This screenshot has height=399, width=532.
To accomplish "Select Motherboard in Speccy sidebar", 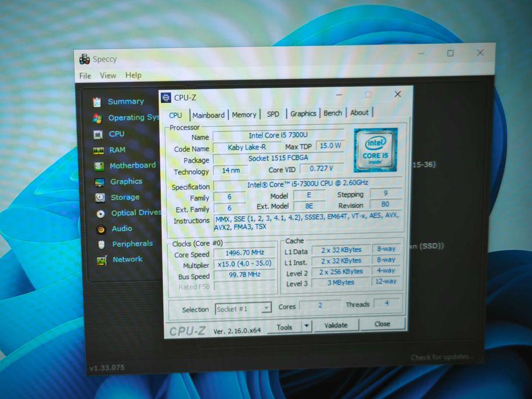I will coord(133,165).
